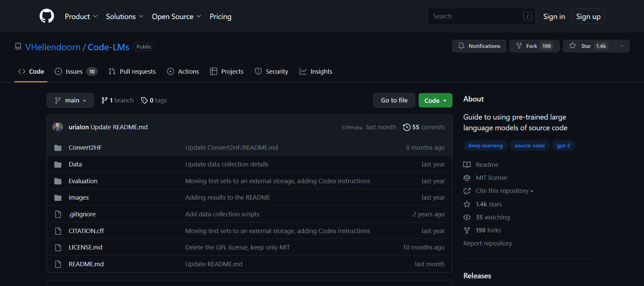Click the star icon beside 1.4k stars

[x=467, y=204]
